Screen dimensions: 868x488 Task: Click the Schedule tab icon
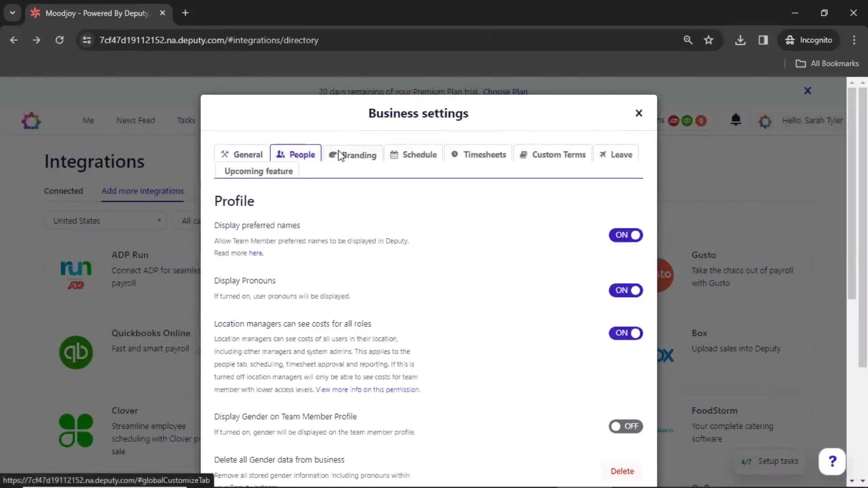pyautogui.click(x=394, y=154)
